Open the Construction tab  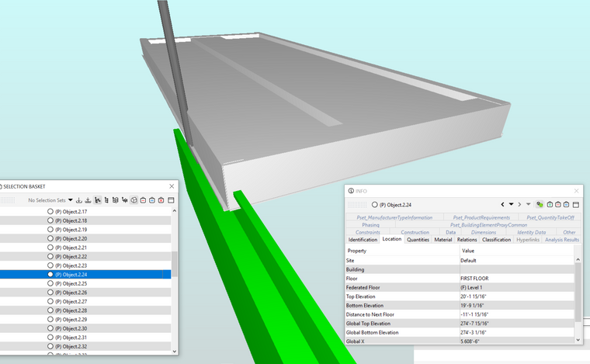(x=415, y=232)
